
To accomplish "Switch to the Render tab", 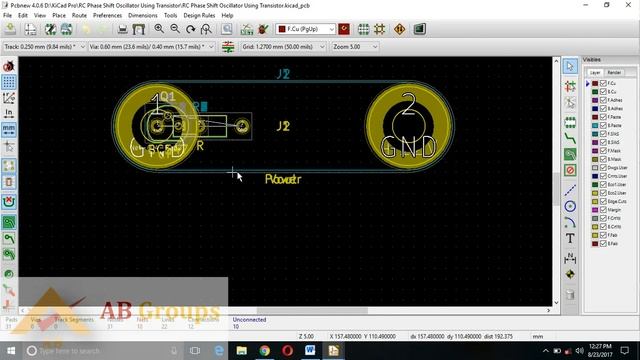I will click(614, 72).
